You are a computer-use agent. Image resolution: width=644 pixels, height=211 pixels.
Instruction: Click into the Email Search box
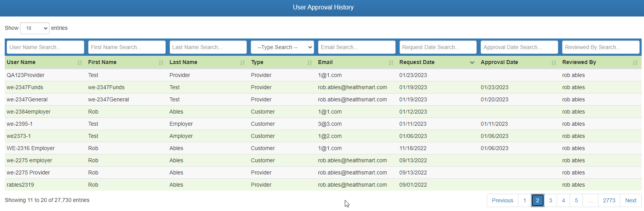356,47
